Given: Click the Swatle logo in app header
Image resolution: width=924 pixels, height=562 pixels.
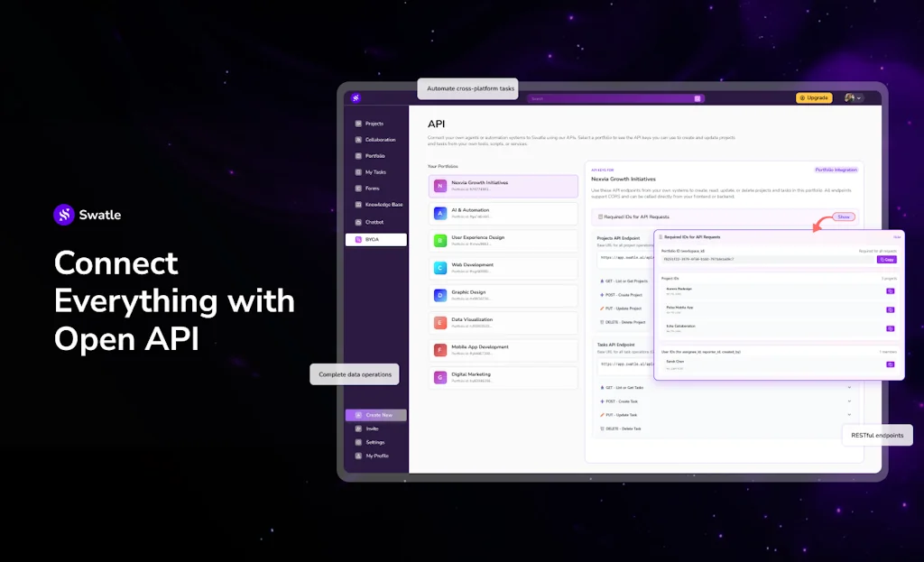Looking at the screenshot, I should 356,98.
